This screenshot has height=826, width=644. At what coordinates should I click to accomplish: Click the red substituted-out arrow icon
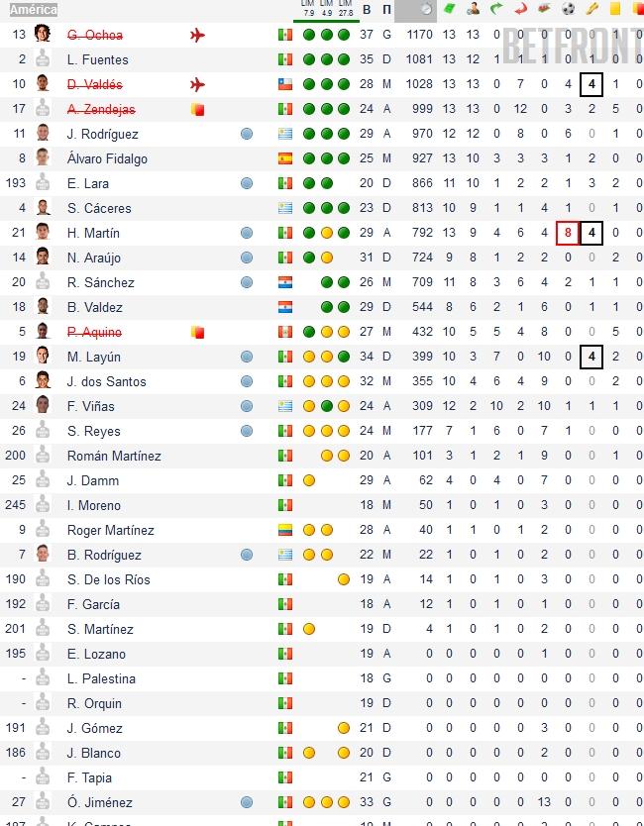pyautogui.click(x=521, y=10)
